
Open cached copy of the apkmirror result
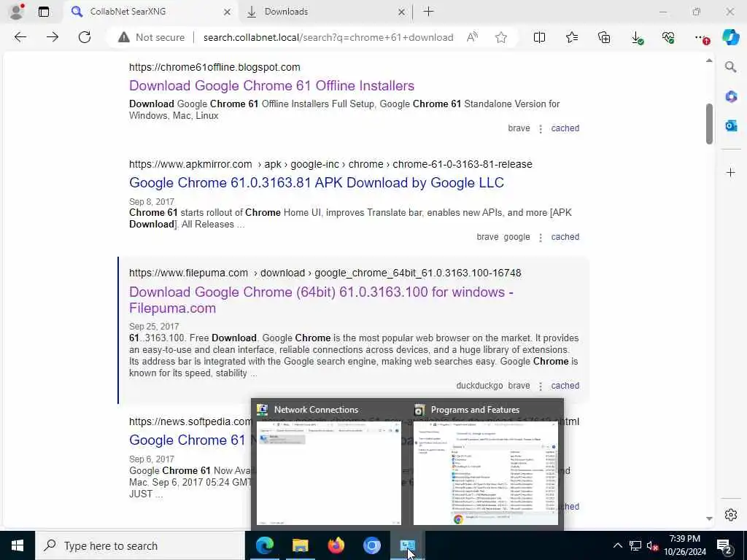[565, 237]
